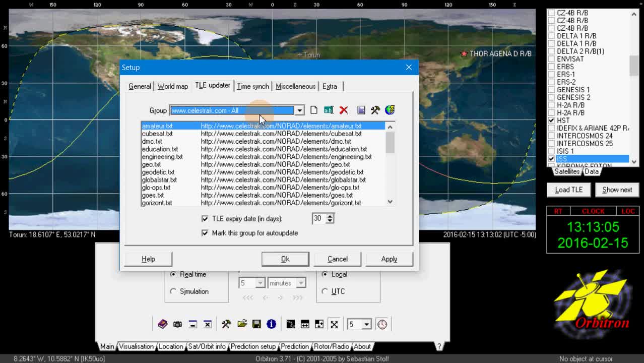
Task: Open the purple help book icon
Action: point(162,324)
